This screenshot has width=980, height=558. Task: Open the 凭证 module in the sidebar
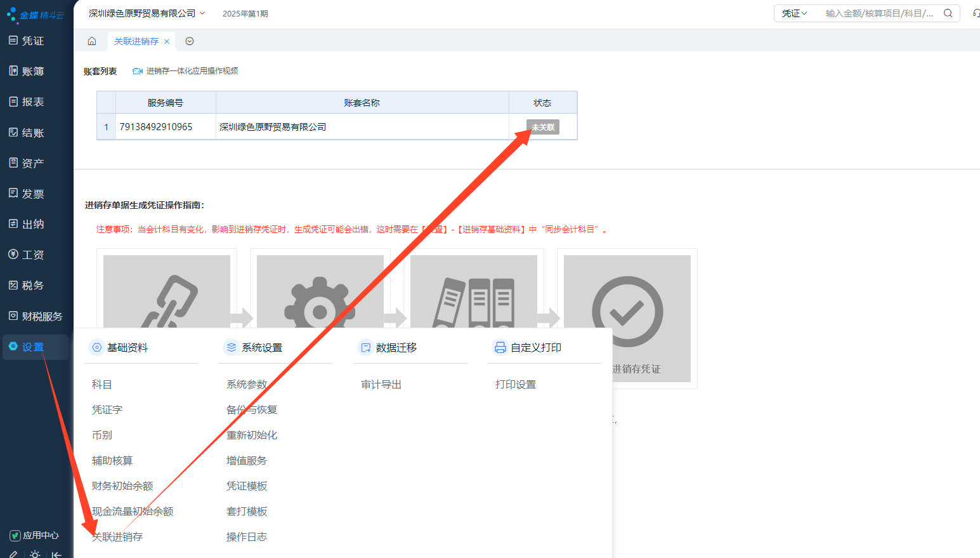click(x=34, y=41)
